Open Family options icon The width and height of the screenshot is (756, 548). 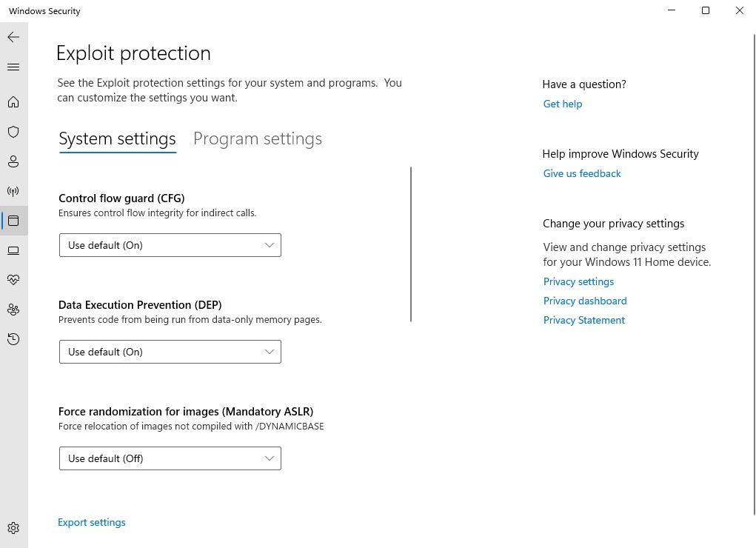click(13, 310)
